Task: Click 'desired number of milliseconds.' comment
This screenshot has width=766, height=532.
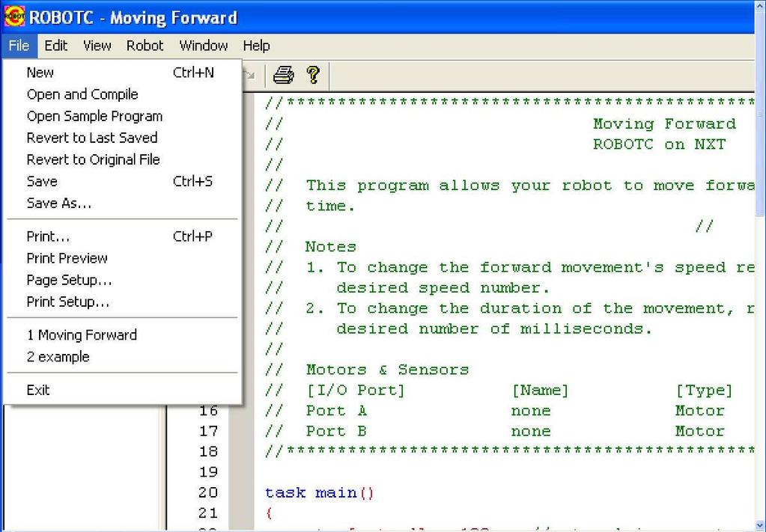Action: (x=494, y=329)
